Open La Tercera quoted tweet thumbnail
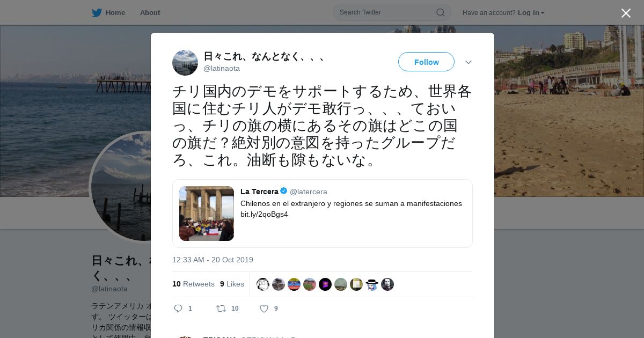The image size is (644, 338). [x=207, y=214]
